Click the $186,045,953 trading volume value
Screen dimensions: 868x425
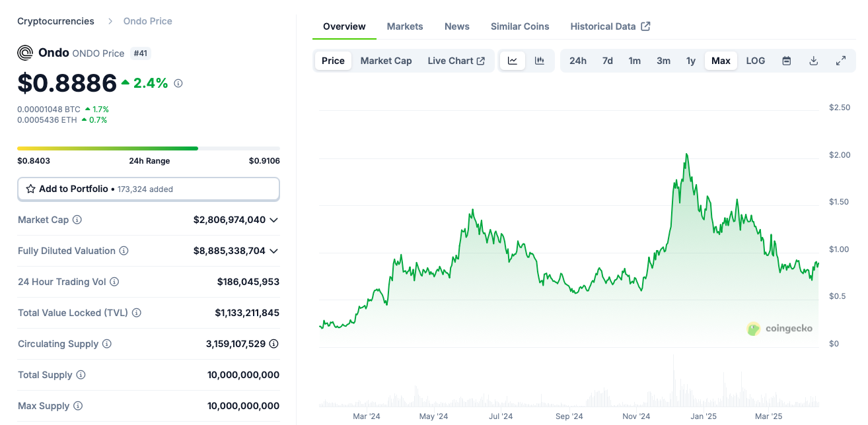(x=248, y=282)
